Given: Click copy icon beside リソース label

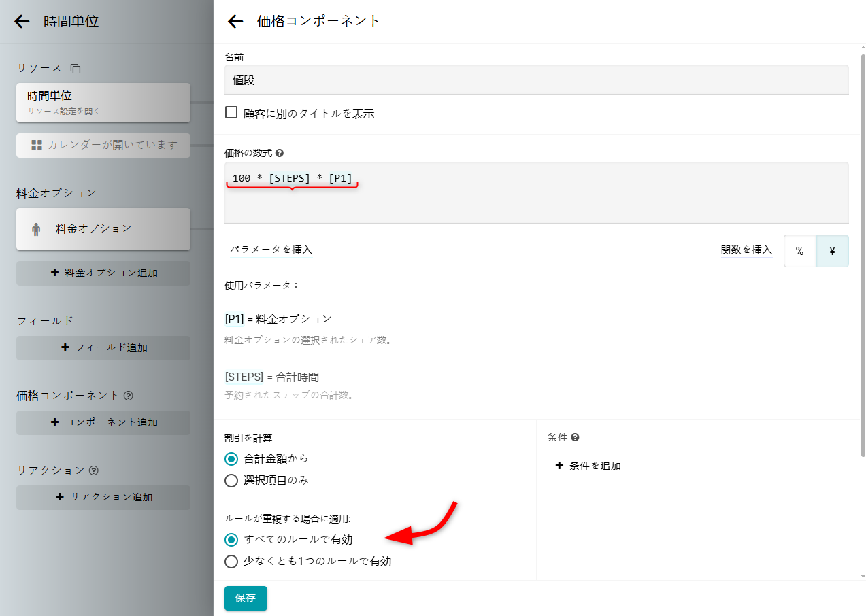Looking at the screenshot, I should click(76, 69).
